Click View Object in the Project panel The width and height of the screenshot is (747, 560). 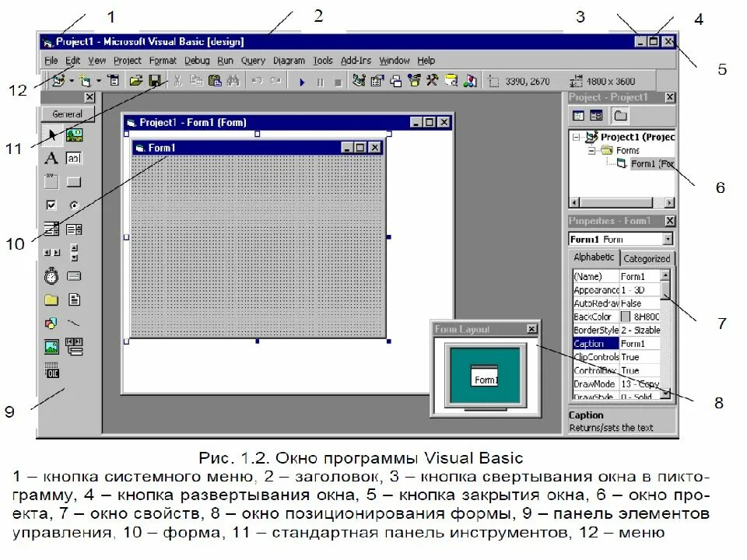coord(596,115)
